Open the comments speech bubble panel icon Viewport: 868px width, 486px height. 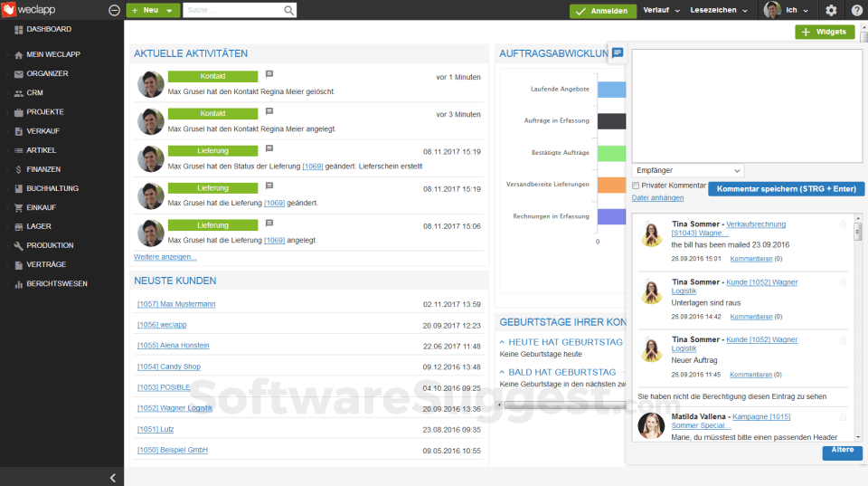tap(618, 52)
